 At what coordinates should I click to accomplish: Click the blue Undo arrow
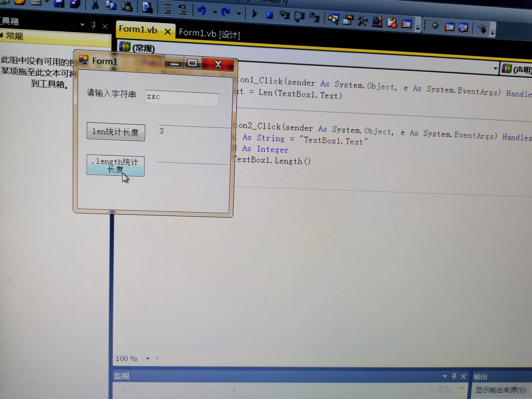click(x=202, y=11)
